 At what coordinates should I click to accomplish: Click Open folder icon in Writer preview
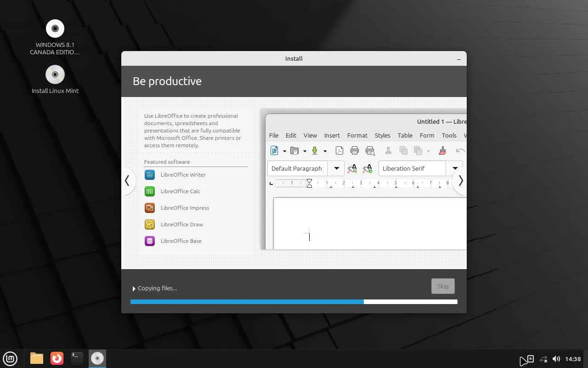[294, 150]
